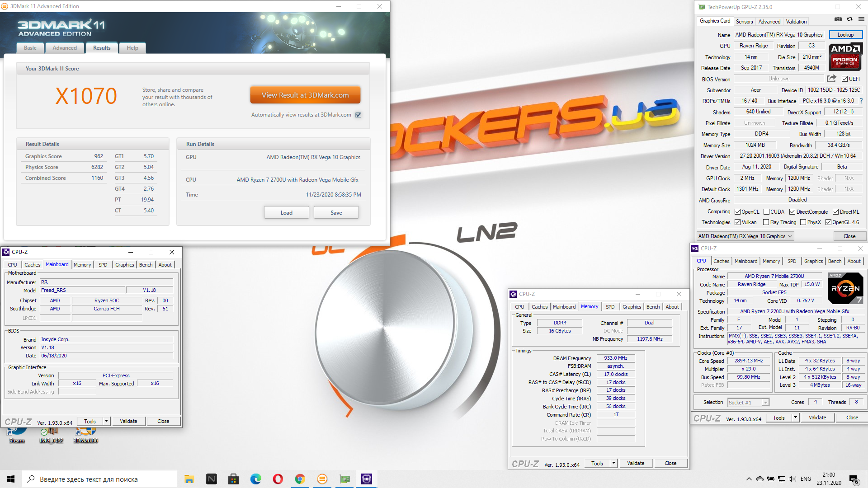Open the Socket #1 selection dropdown
This screenshot has width=868, height=488.
pos(748,402)
